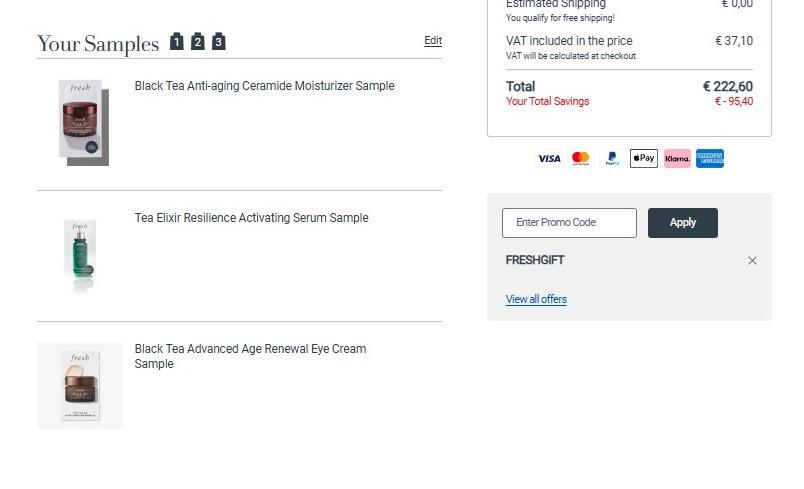
Task: Open the Tea Elixir Serum sample thumbnail
Action: (80, 254)
